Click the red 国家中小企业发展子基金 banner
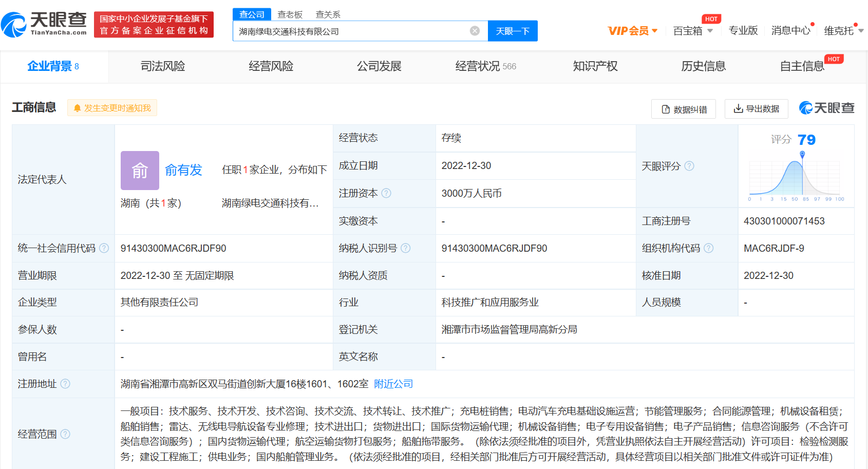 (154, 25)
